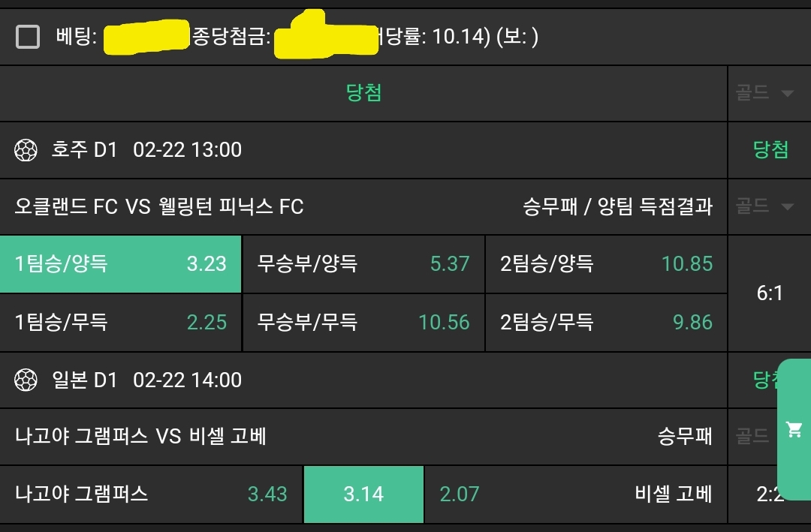
Task: Select 무승부/양득 odds 5.37
Action: 363,263
